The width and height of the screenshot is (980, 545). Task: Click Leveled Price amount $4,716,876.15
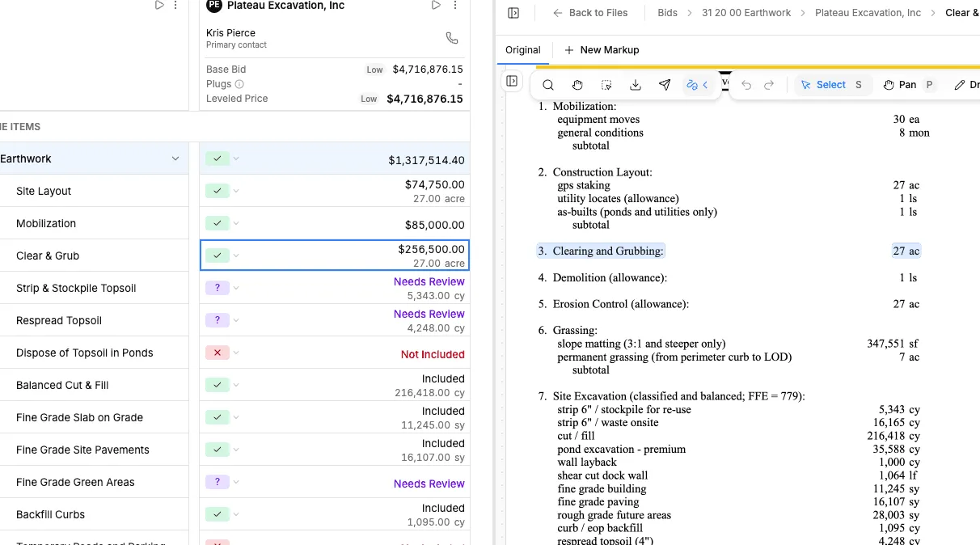click(x=425, y=99)
